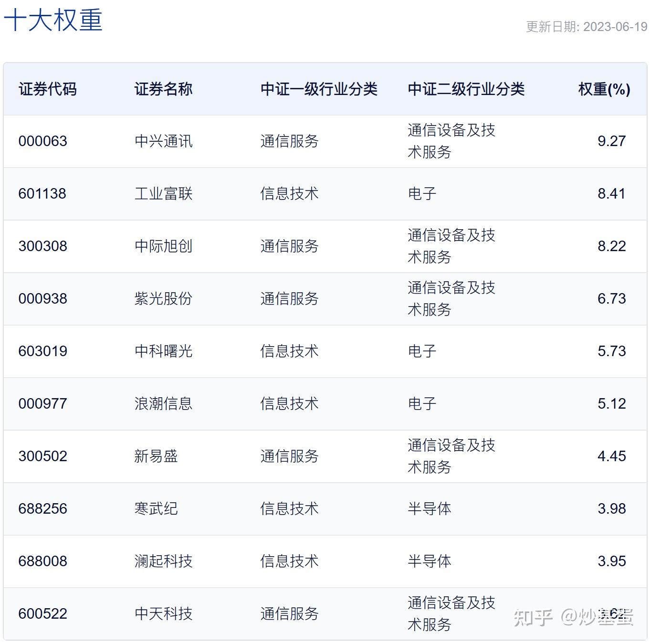This screenshot has height=644, width=650.
Task: Click 通信设备及技术服务 in the 紫光股份 row
Action: [x=451, y=299]
